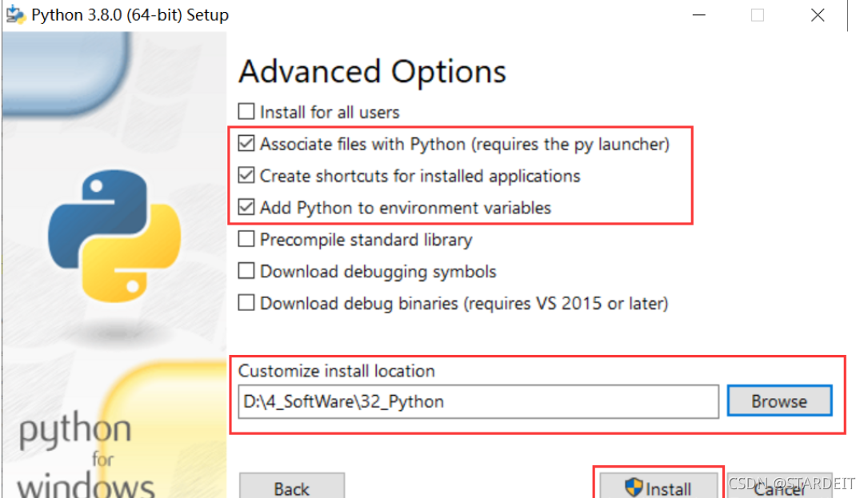Image resolution: width=868 pixels, height=498 pixels.
Task: Go Back to previous setup page
Action: [x=292, y=487]
